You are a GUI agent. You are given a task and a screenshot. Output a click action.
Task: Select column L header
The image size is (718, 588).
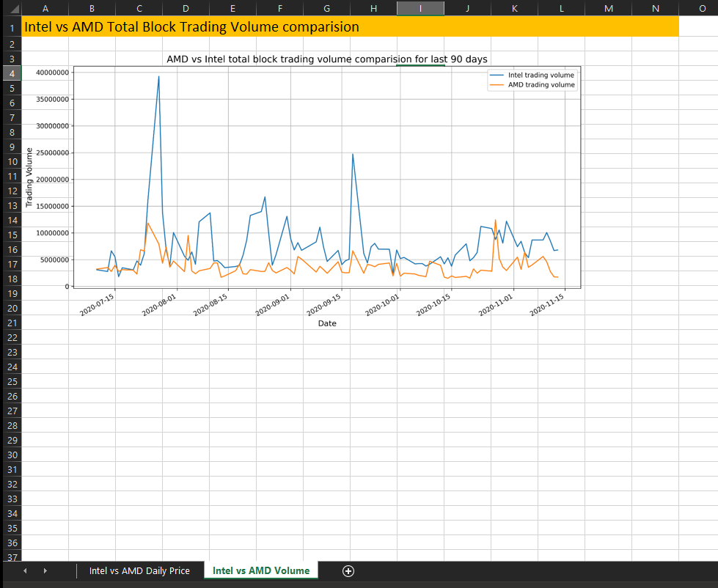tap(561, 8)
